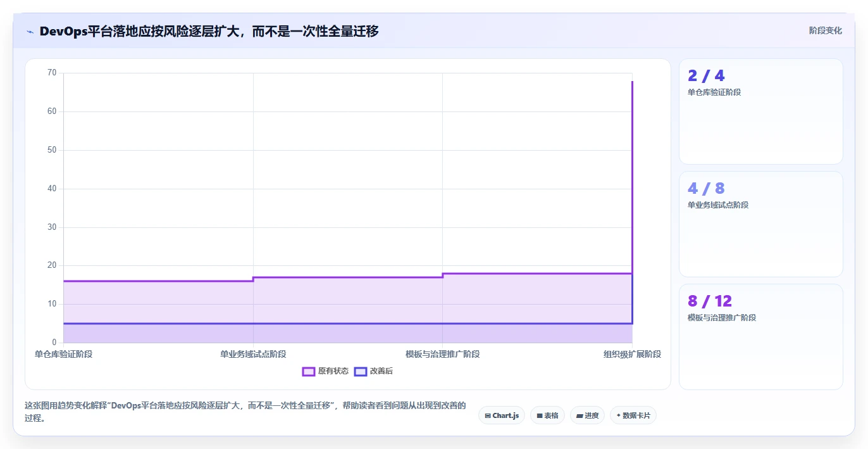Image resolution: width=868 pixels, height=449 pixels.
Task: Click the y-axis value 50
Action: point(52,150)
